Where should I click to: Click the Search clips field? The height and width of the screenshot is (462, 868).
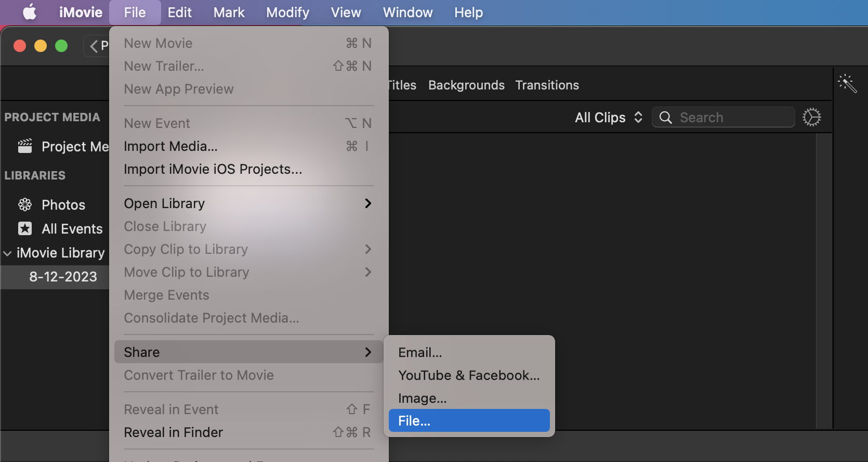tap(723, 117)
